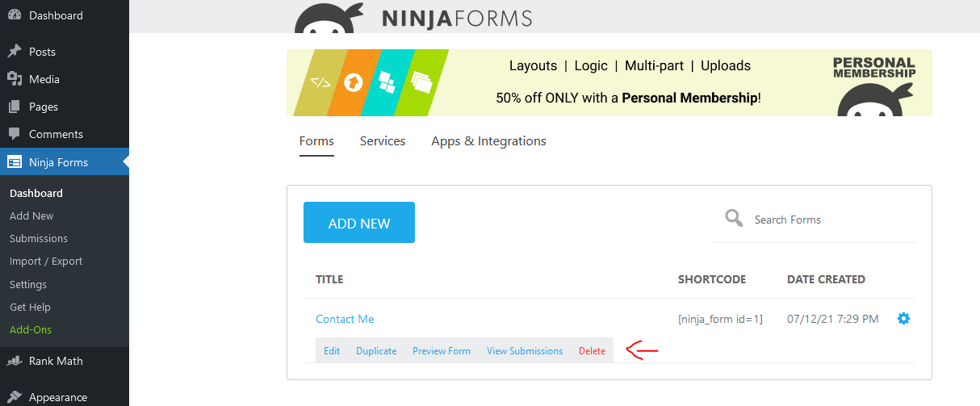The image size is (980, 406).
Task: Go to Add-Ons submenu item
Action: (31, 329)
